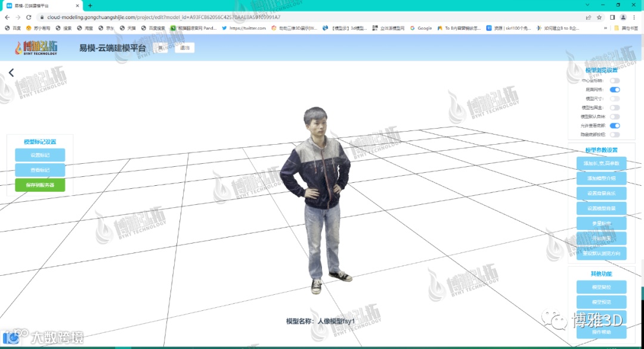Click 操作帮助 button

point(601,332)
